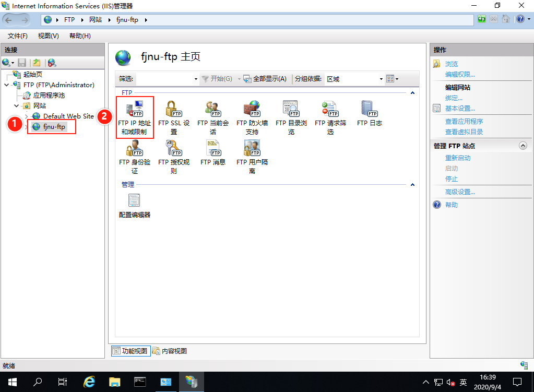Switch to 内容视图 tab
The image size is (534, 392).
tap(170, 351)
